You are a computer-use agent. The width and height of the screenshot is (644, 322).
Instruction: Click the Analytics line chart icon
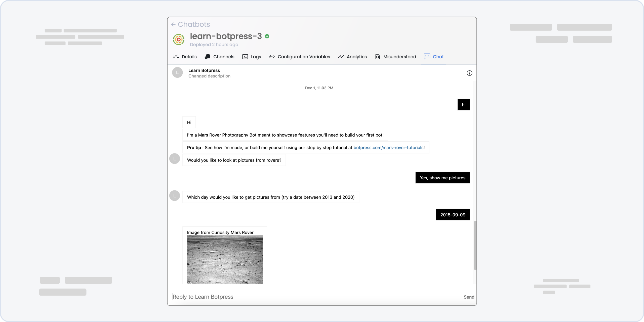click(x=341, y=57)
